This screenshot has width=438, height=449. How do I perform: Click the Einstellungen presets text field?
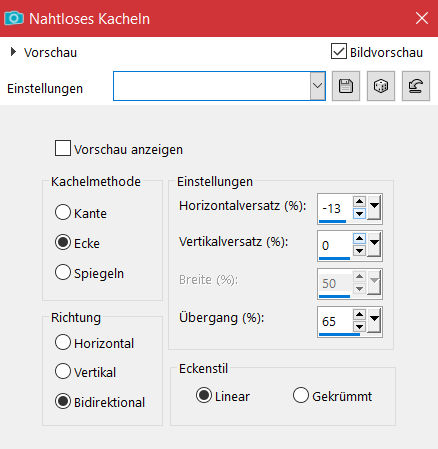click(x=212, y=86)
